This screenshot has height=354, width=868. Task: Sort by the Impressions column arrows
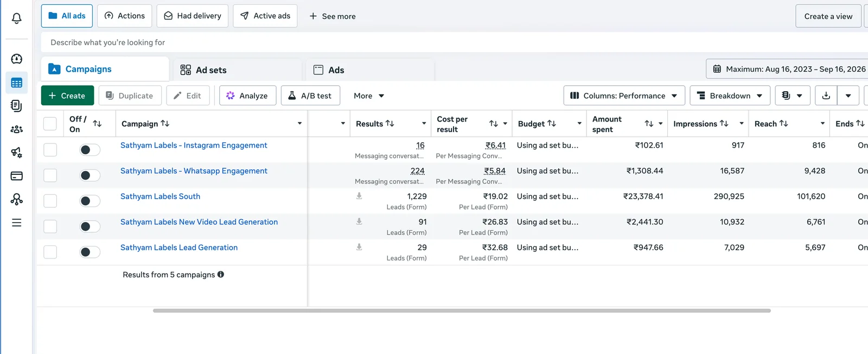coord(724,124)
